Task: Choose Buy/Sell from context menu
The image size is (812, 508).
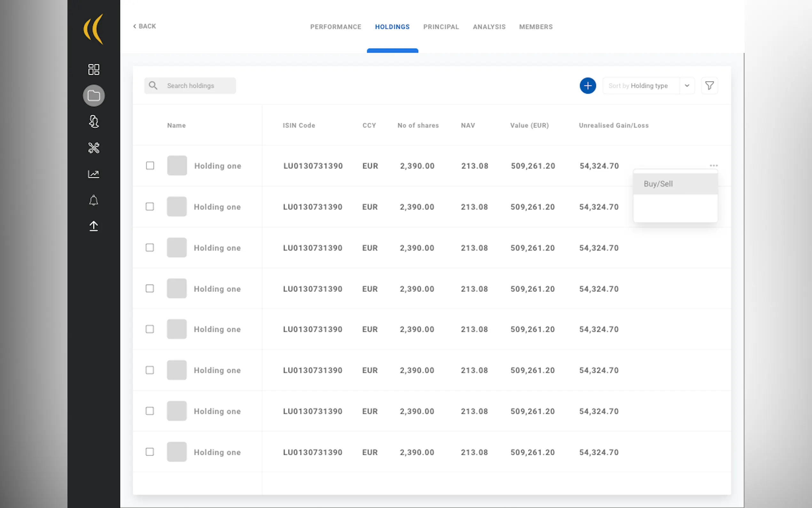Action: 658,184
